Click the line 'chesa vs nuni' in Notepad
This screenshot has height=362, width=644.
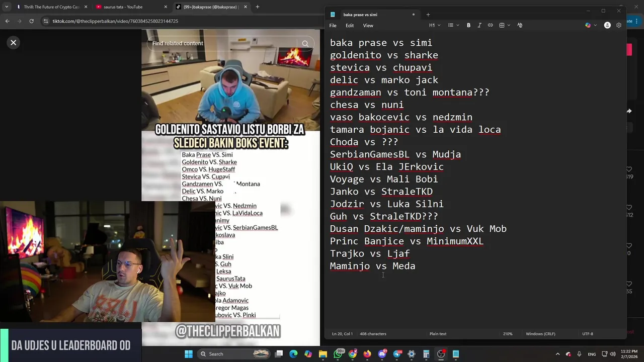[x=367, y=105]
